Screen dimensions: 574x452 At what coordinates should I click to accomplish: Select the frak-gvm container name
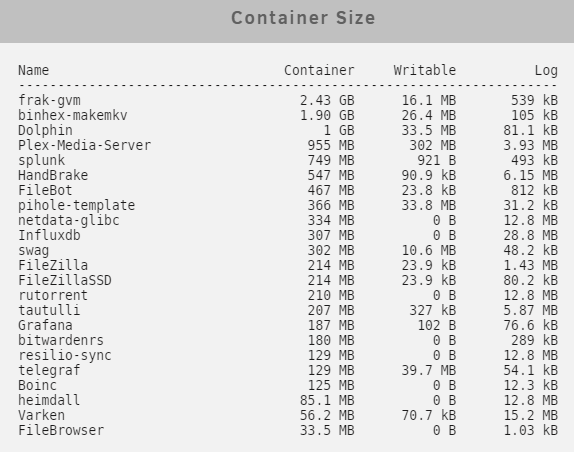(49, 100)
